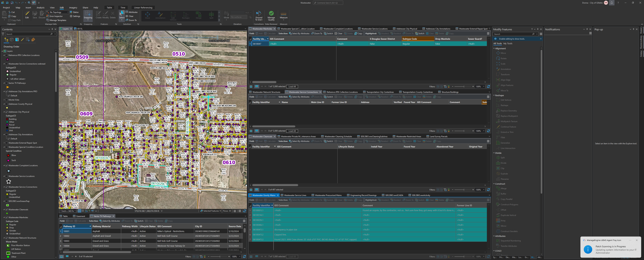Viewport: 644px width, 260px height.
Task: Adjust Wastewater Manholes table zoom slider
Action: pos(464,87)
